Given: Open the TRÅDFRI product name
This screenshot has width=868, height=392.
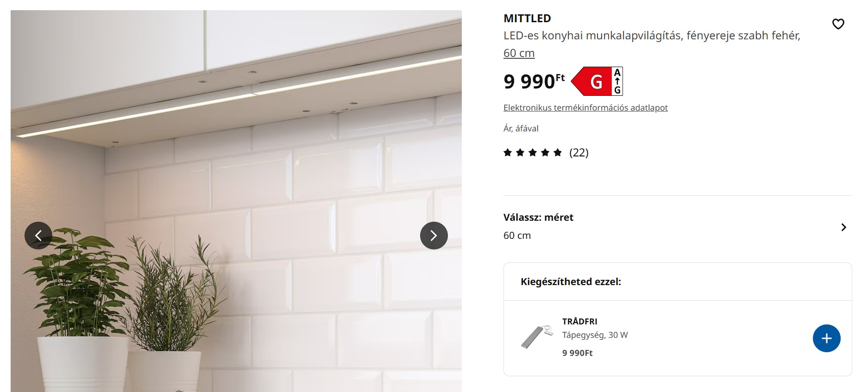Looking at the screenshot, I should 579,322.
